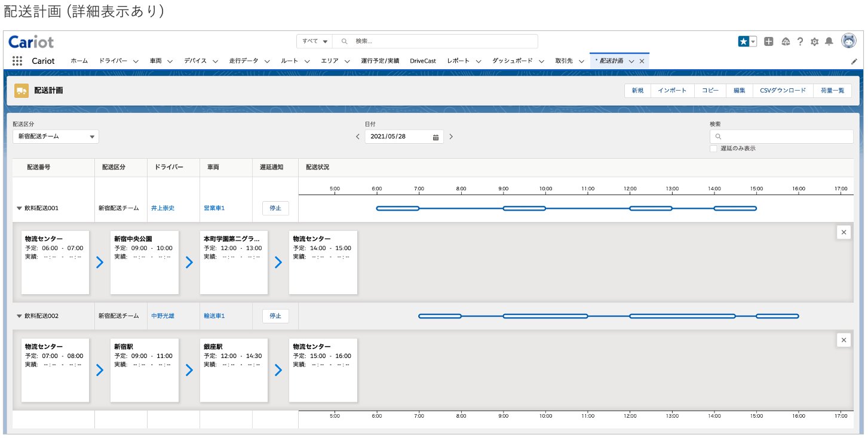
Task: Click arrow after 物流センター 07:00 card
Action: tap(100, 370)
